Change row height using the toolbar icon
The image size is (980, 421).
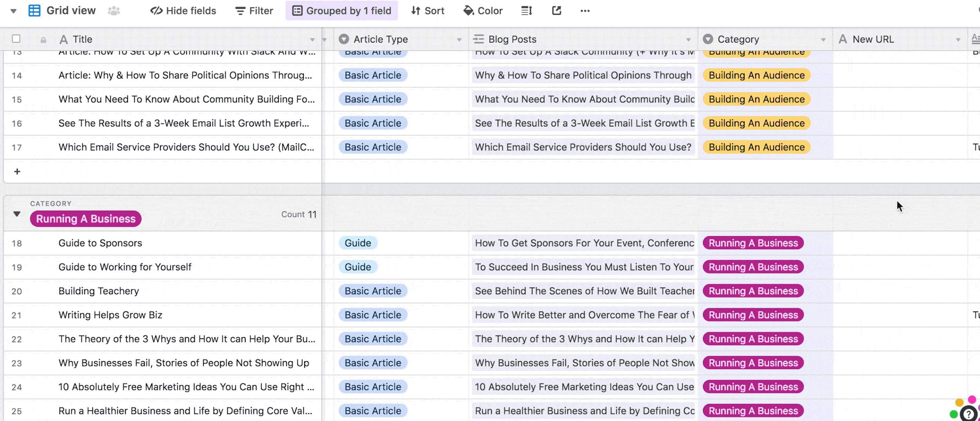[526, 11]
